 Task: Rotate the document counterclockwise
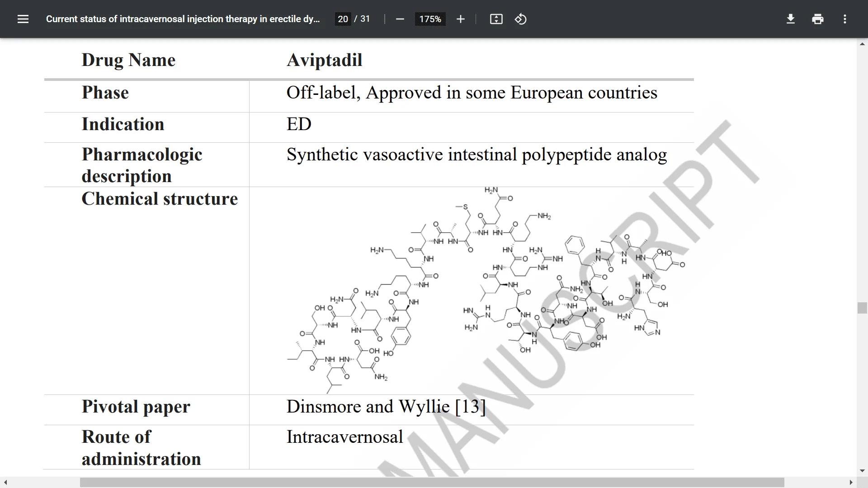pos(520,19)
